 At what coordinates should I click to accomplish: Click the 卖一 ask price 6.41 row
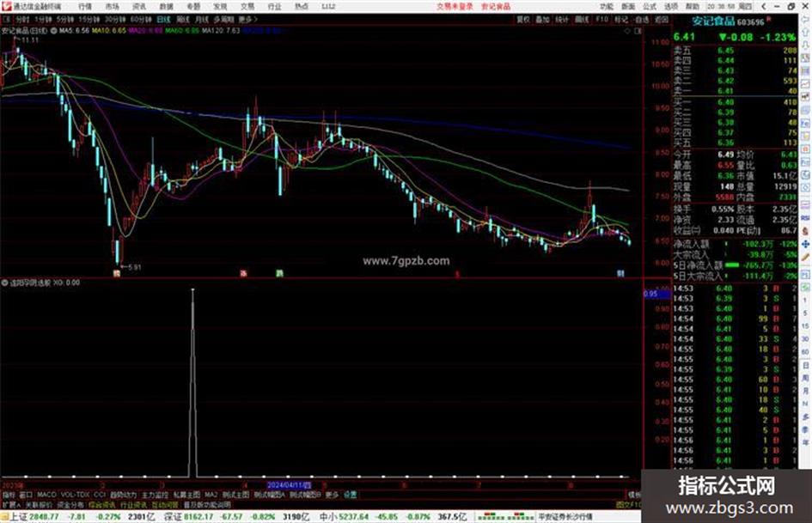736,91
